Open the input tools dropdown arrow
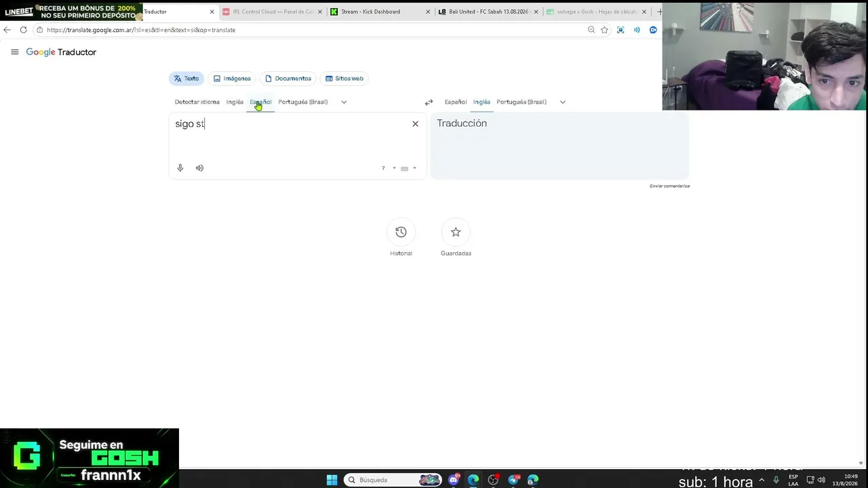Image resolution: width=868 pixels, height=488 pixels. click(x=414, y=168)
